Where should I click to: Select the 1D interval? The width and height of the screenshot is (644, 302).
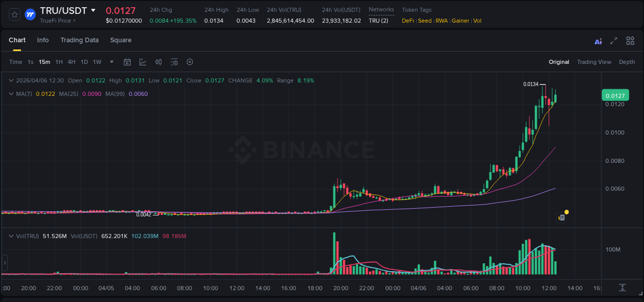pyautogui.click(x=84, y=62)
